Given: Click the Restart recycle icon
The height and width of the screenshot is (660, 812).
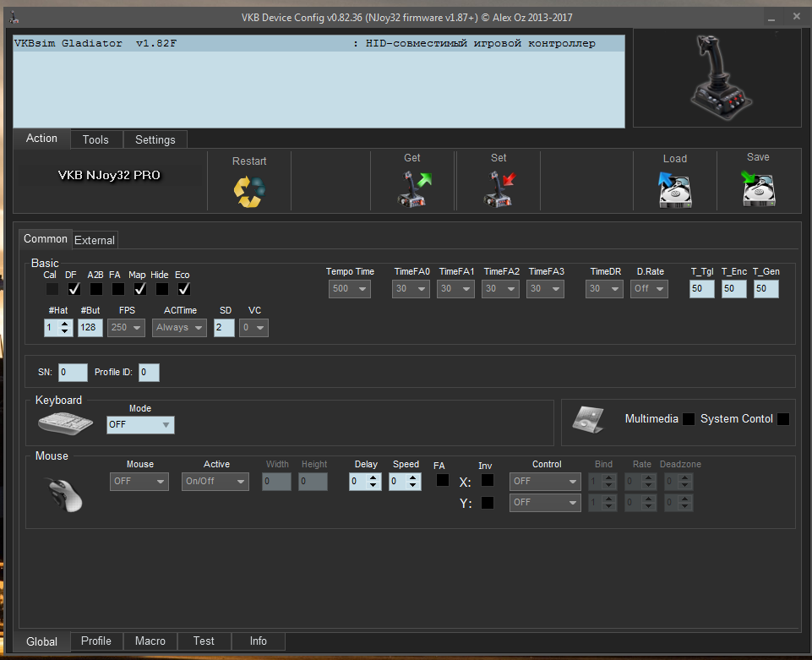Looking at the screenshot, I should coord(249,192).
